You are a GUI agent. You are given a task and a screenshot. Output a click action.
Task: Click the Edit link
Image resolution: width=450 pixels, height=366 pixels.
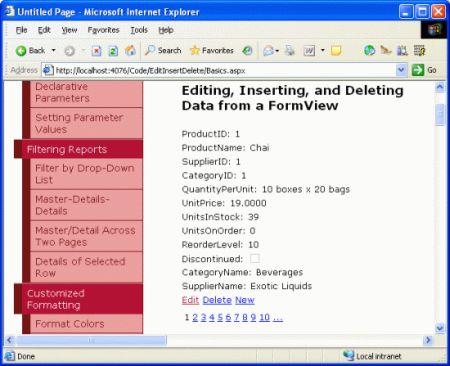tap(190, 300)
